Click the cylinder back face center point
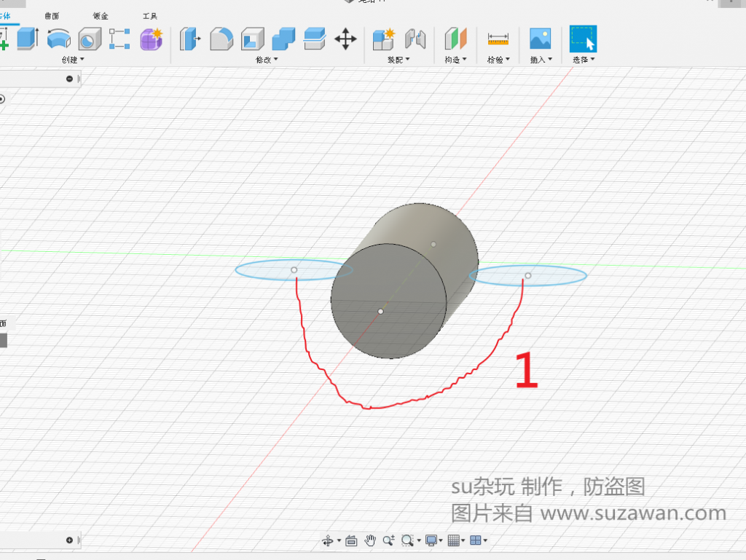The height and width of the screenshot is (560, 746). [433, 245]
